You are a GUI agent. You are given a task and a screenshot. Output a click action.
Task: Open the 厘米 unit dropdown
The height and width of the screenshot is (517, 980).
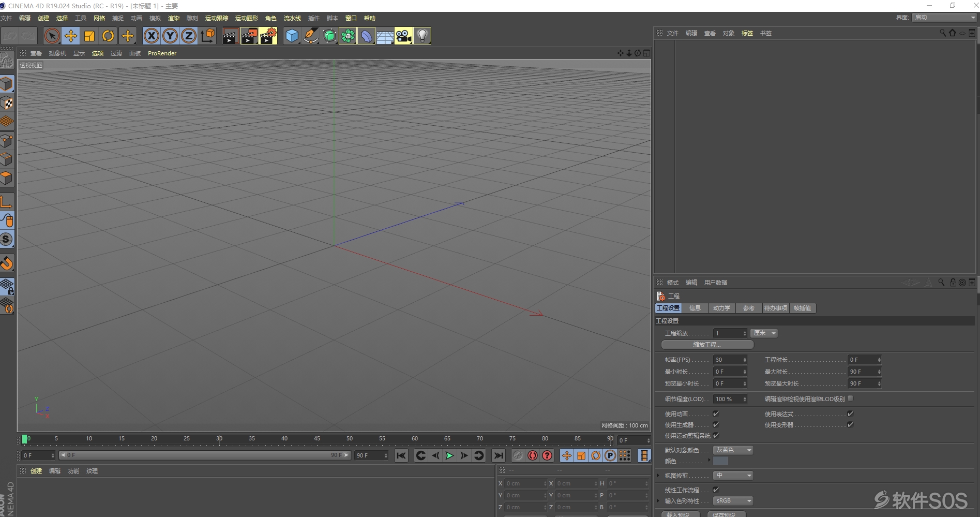(x=764, y=333)
